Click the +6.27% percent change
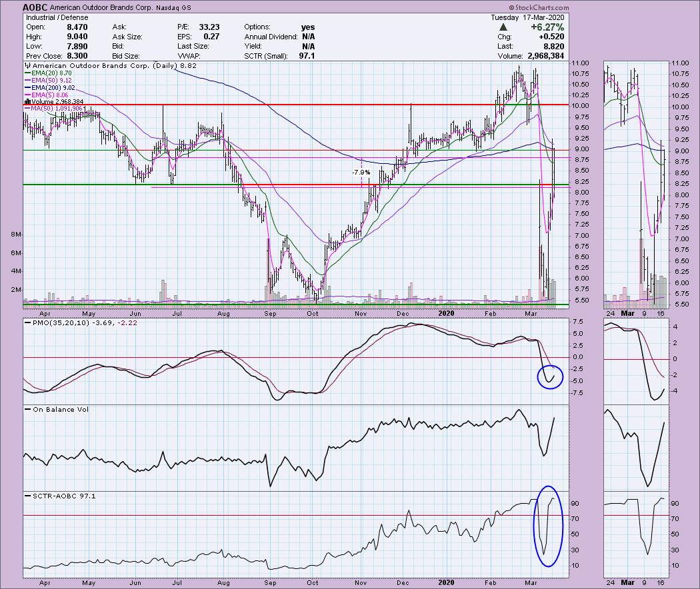Screen dimensions: 700x589 click(547, 27)
